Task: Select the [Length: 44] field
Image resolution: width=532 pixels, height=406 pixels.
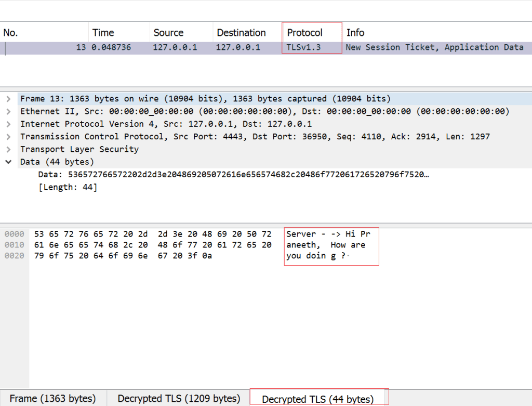Action: pyautogui.click(x=68, y=187)
